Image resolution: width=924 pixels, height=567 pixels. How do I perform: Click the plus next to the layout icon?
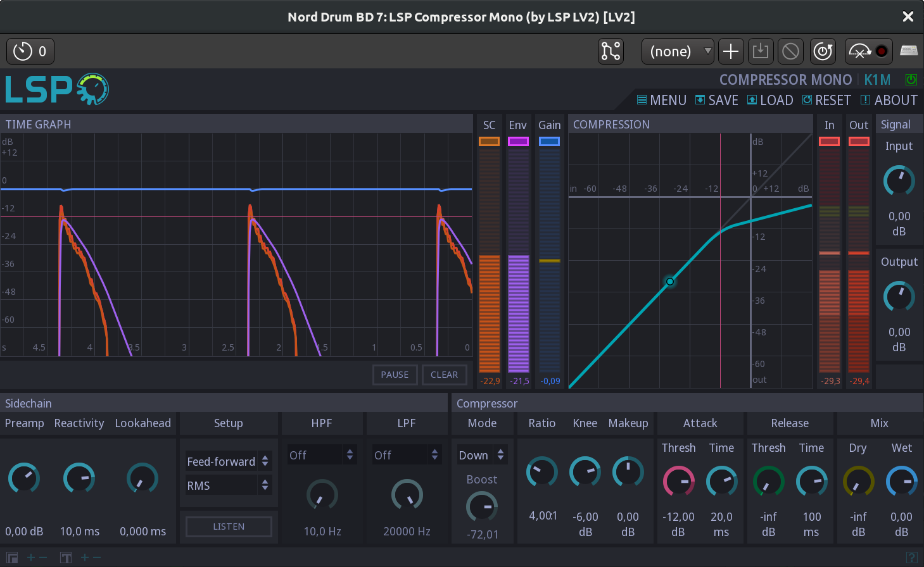click(x=30, y=558)
